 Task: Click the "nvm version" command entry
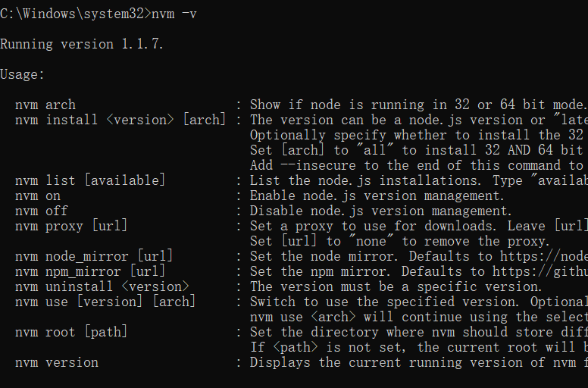tap(57, 362)
